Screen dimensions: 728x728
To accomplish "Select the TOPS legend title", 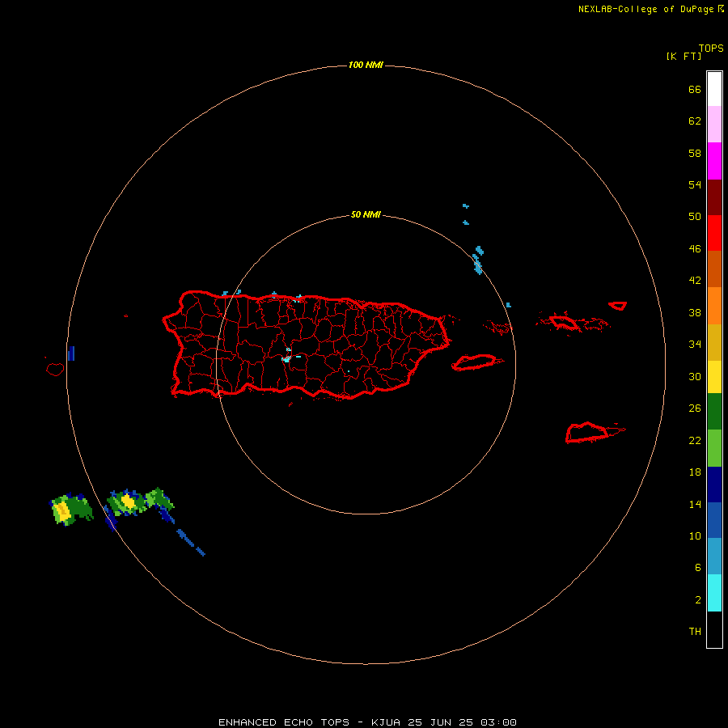I will pyautogui.click(x=711, y=49).
